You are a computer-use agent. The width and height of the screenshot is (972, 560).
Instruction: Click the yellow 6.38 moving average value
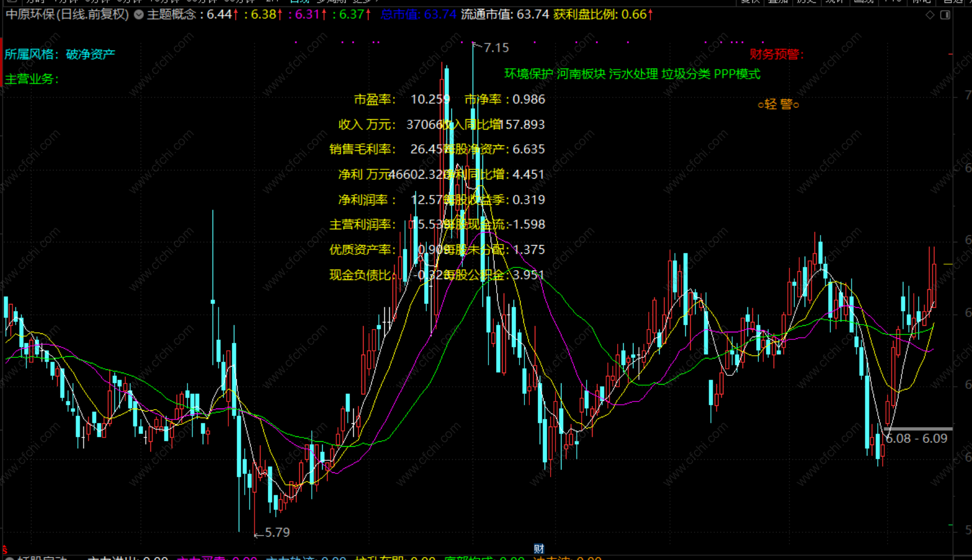pos(263,14)
